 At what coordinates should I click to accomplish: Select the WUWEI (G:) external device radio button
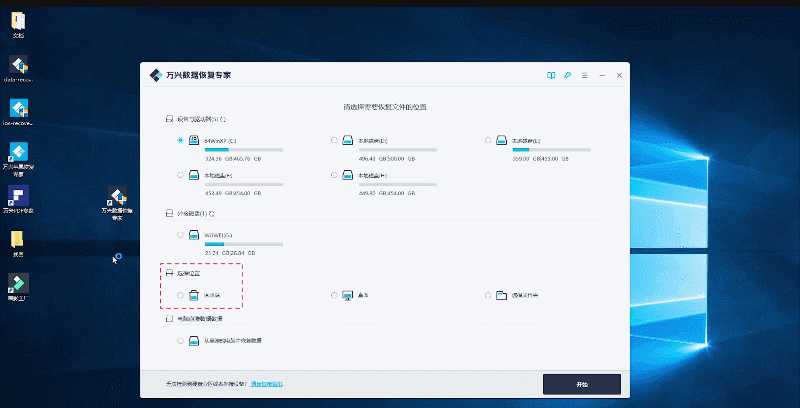pyautogui.click(x=180, y=235)
